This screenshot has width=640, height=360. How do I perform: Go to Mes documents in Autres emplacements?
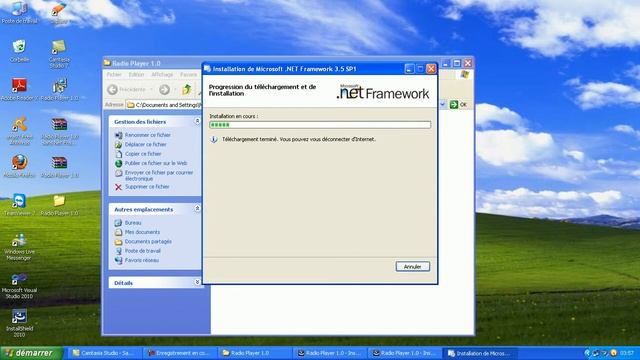142,232
